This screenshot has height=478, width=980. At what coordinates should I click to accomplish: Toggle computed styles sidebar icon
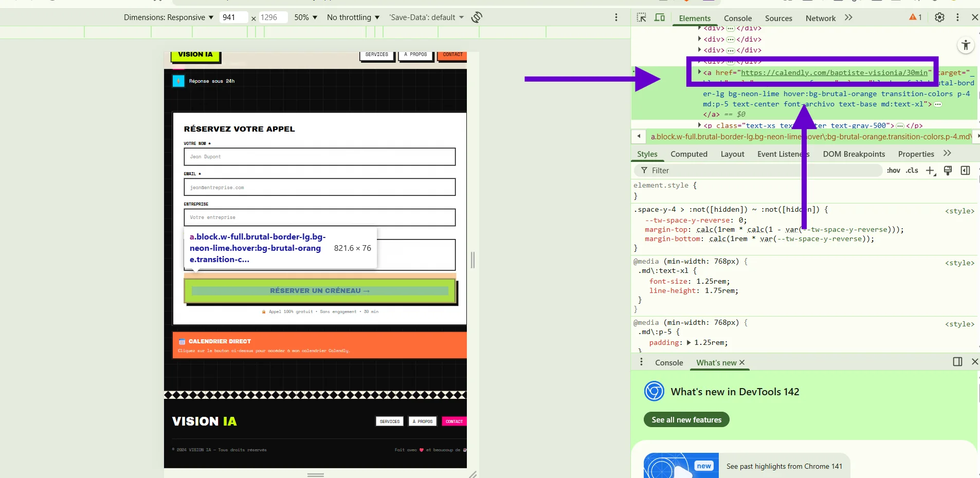pos(965,171)
